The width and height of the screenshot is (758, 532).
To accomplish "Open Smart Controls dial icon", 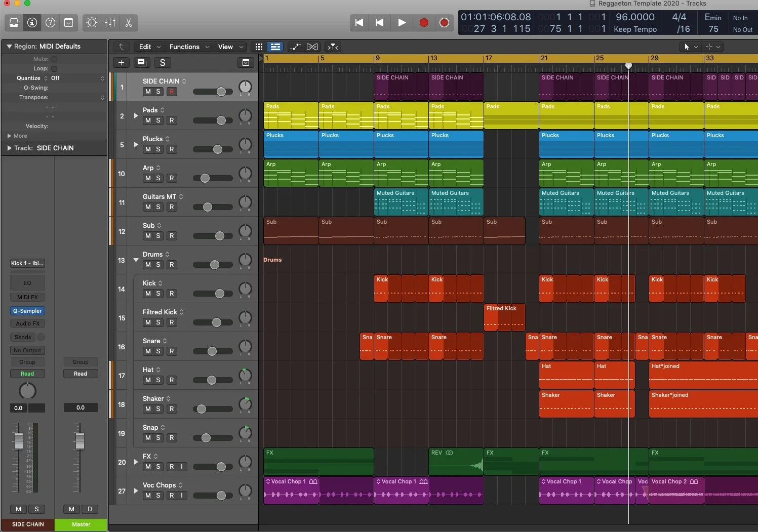I will (92, 23).
